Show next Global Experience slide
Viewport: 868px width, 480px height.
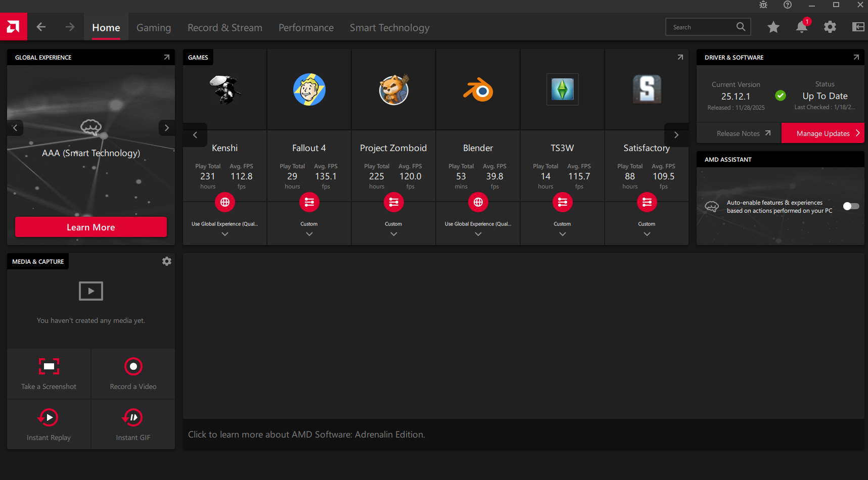[167, 128]
